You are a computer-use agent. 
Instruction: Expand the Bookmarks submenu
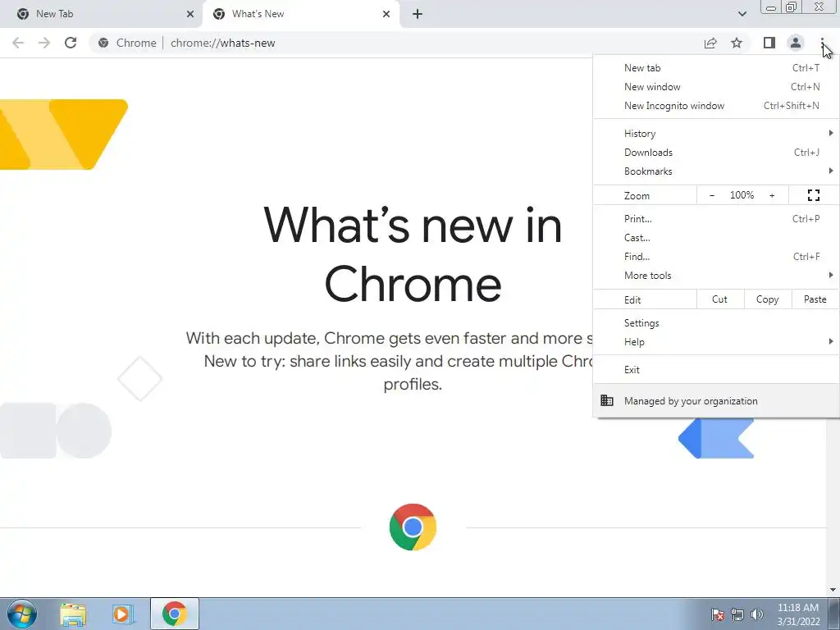[716, 171]
